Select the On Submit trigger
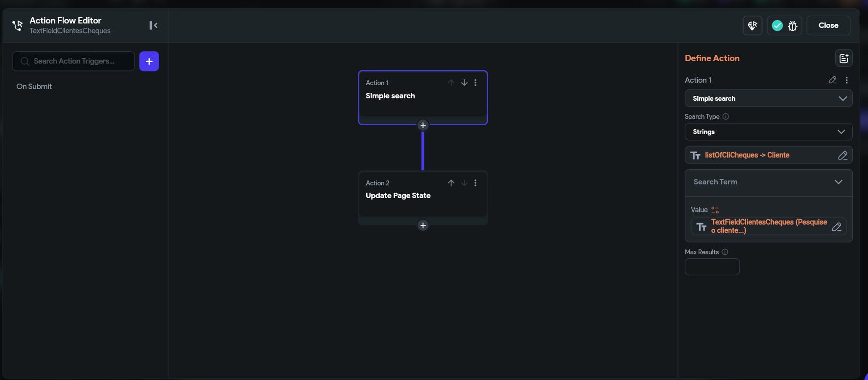This screenshot has width=868, height=380. click(x=34, y=87)
